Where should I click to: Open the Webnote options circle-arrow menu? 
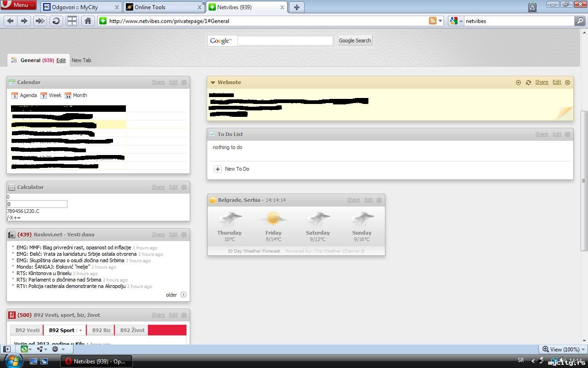(518, 82)
